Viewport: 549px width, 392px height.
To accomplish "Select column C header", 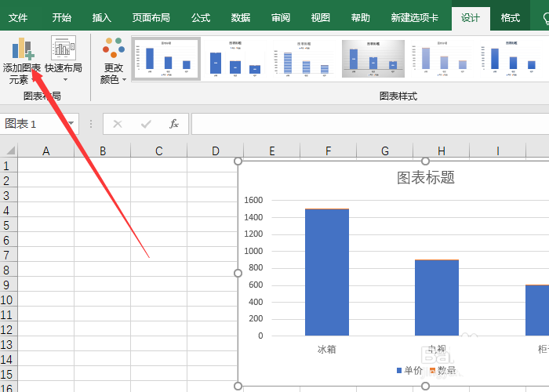I will [159, 151].
